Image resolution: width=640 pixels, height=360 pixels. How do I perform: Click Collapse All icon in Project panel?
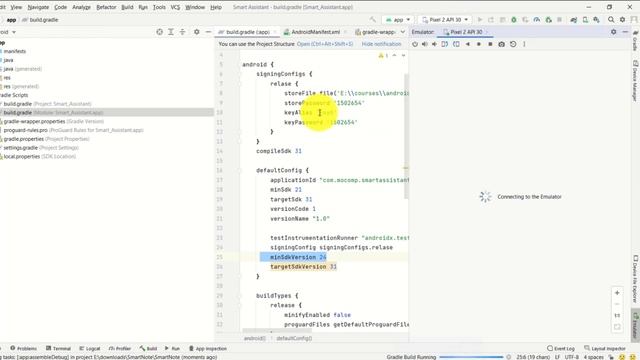pyautogui.click(x=182, y=32)
